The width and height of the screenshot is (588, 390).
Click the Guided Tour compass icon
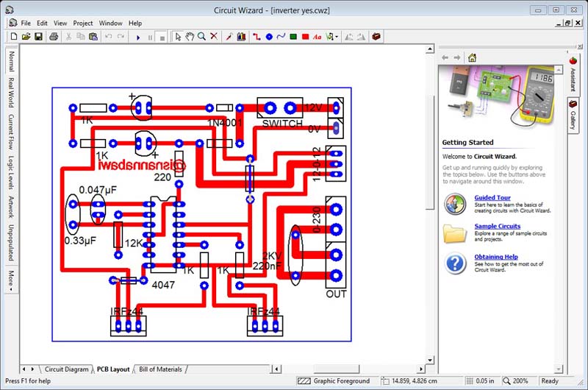coord(455,204)
